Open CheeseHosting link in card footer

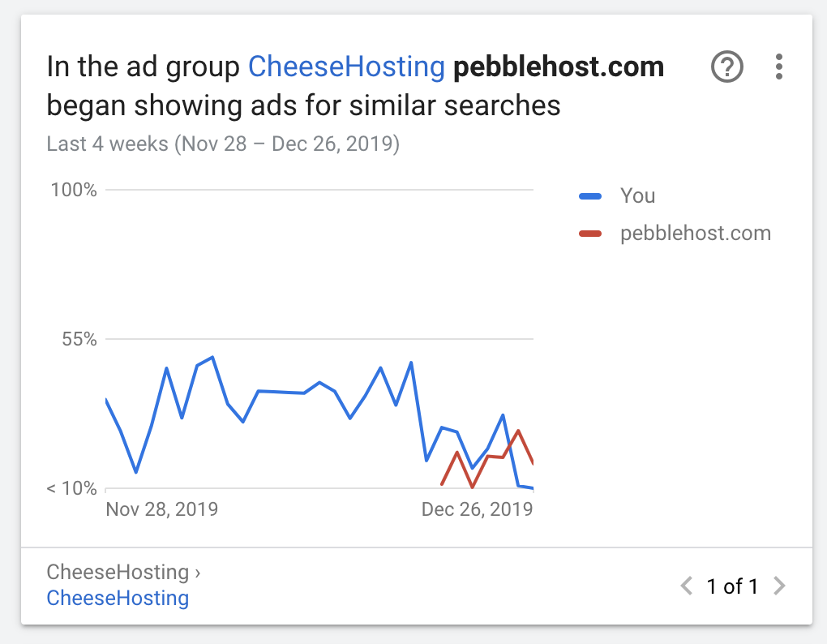pos(118,599)
